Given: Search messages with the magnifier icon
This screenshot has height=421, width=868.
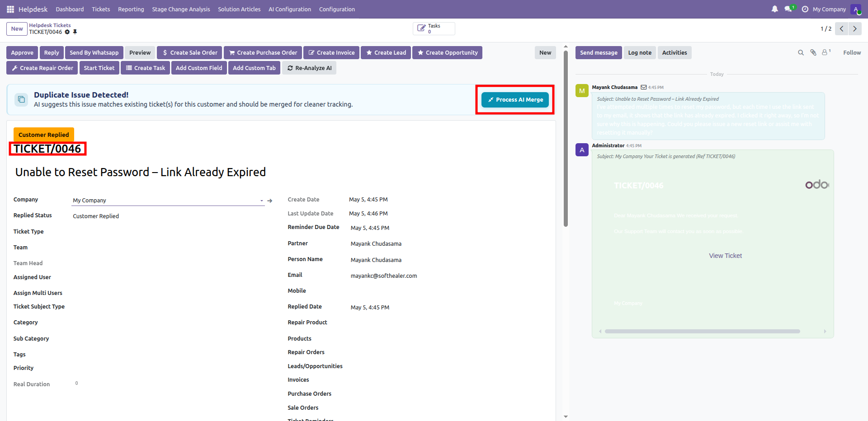Looking at the screenshot, I should click(801, 53).
